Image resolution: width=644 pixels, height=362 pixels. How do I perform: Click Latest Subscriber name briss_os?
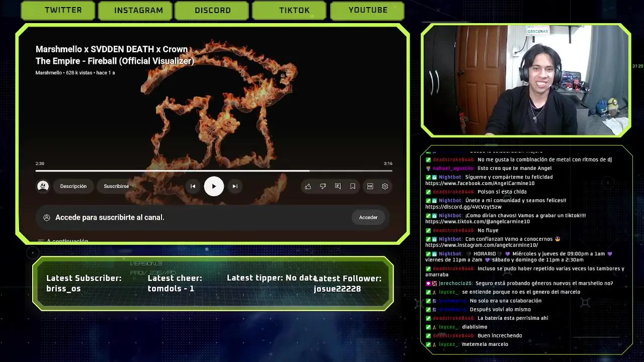[x=63, y=289]
